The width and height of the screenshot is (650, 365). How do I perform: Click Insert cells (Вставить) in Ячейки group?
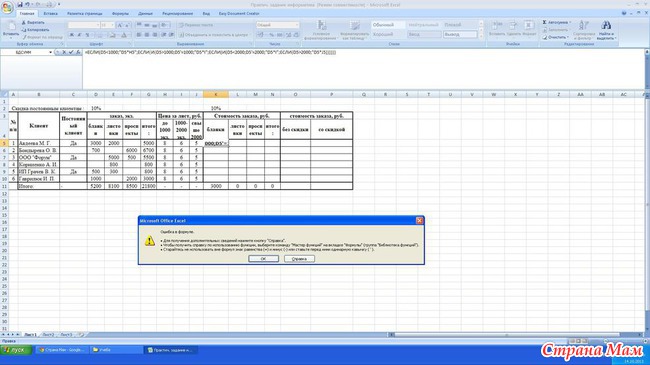(x=496, y=28)
